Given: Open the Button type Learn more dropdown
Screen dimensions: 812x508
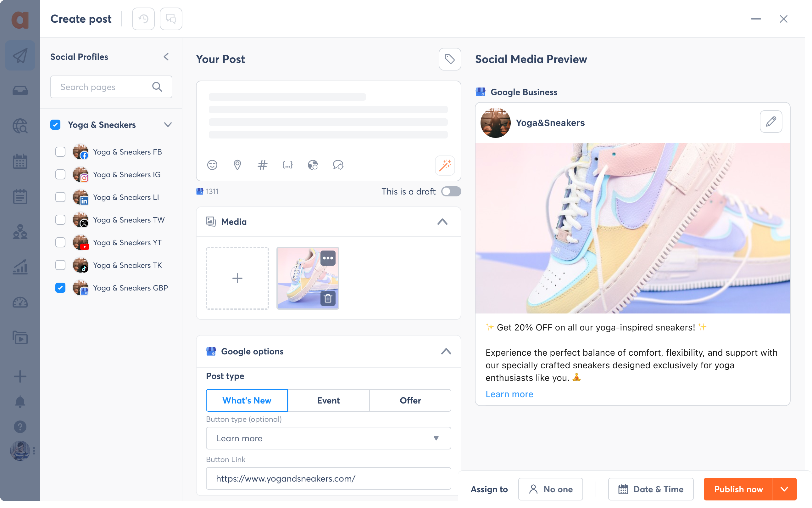Looking at the screenshot, I should 328,438.
